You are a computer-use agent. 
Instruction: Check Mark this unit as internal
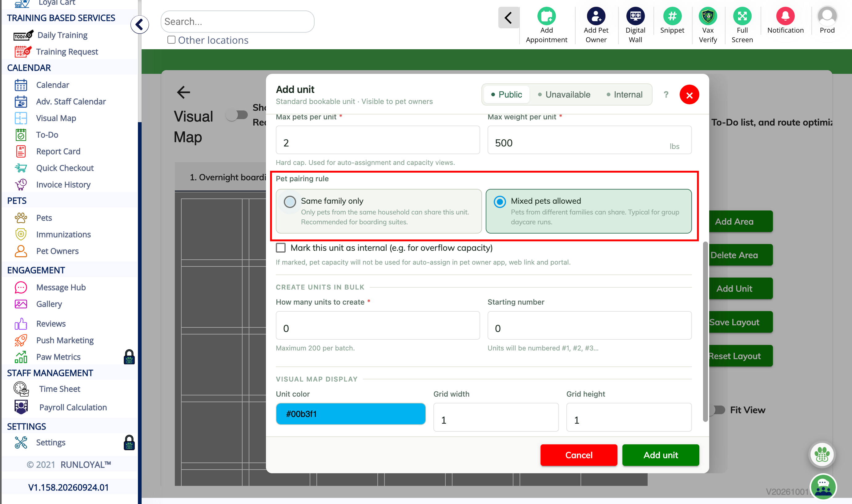(x=281, y=248)
